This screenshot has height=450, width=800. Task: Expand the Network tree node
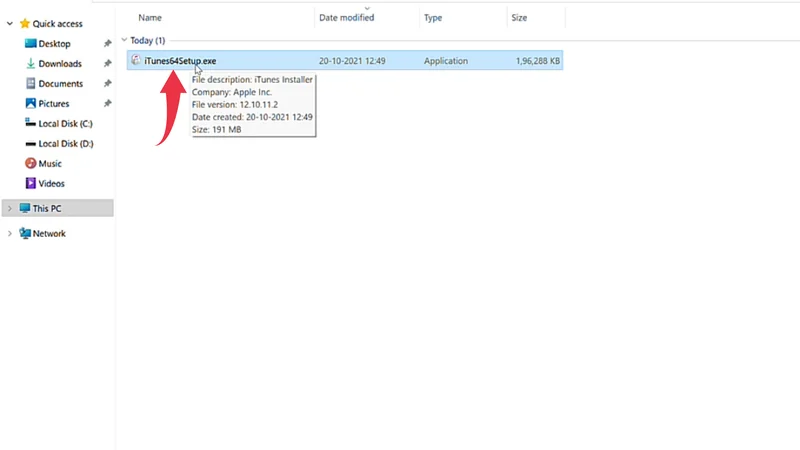point(10,233)
